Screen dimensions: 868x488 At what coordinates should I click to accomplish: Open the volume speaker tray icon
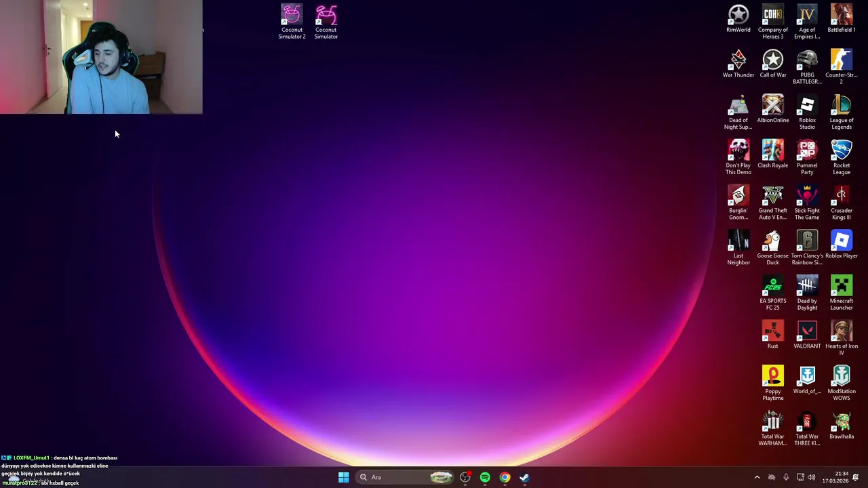click(812, 477)
